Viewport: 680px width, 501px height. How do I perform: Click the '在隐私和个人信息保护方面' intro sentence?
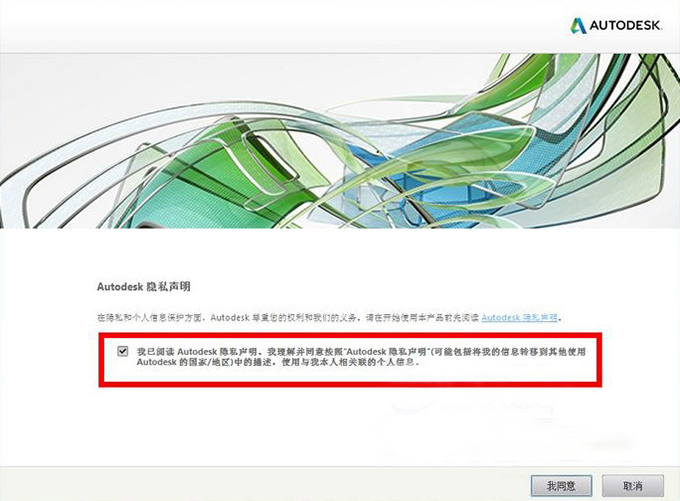pos(329,318)
